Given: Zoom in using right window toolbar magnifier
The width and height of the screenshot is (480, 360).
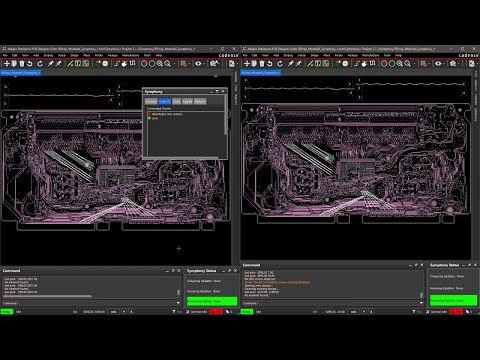Looking at the screenshot, I should coord(400,63).
